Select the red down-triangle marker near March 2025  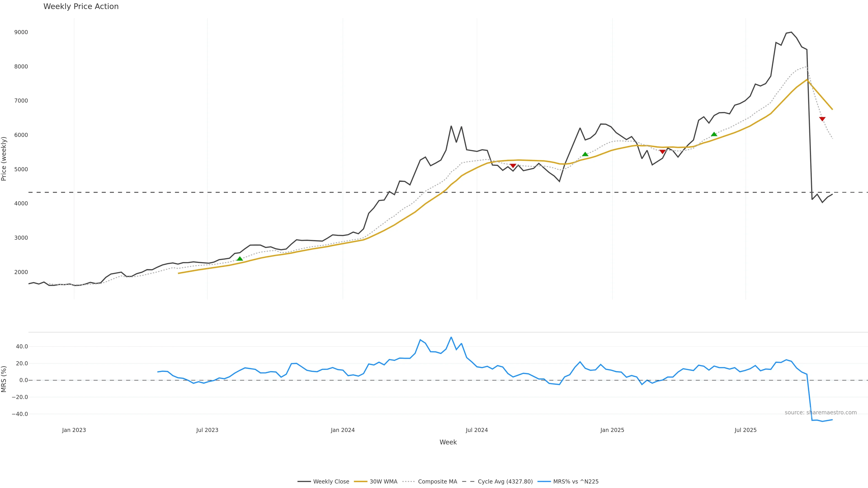662,152
